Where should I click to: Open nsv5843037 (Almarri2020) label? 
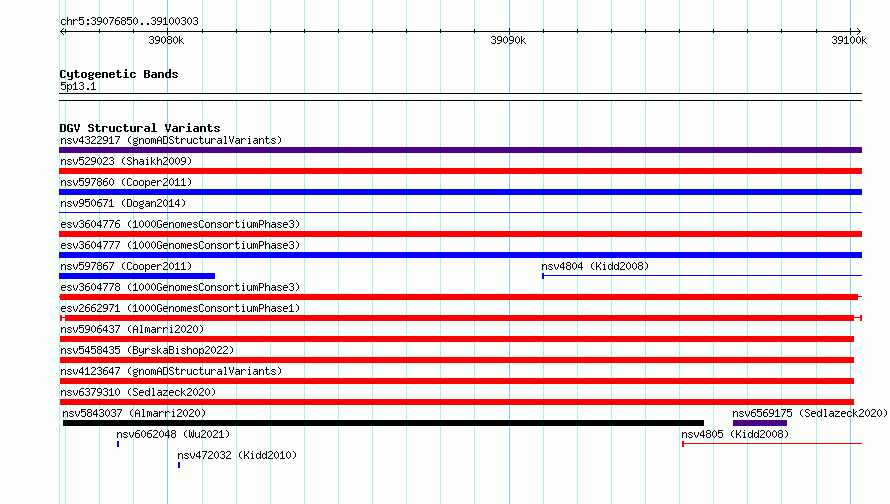click(x=134, y=413)
